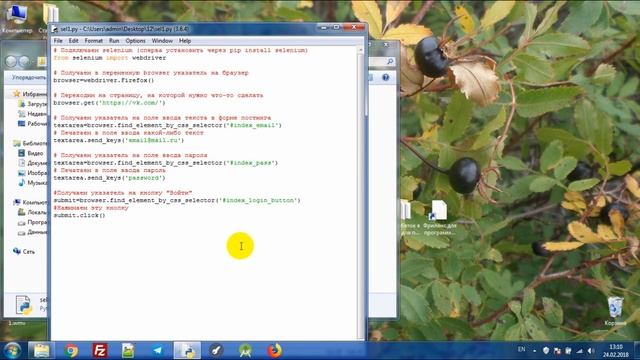Select the 'Локальный' disk in Explorer sidebar

[33, 212]
